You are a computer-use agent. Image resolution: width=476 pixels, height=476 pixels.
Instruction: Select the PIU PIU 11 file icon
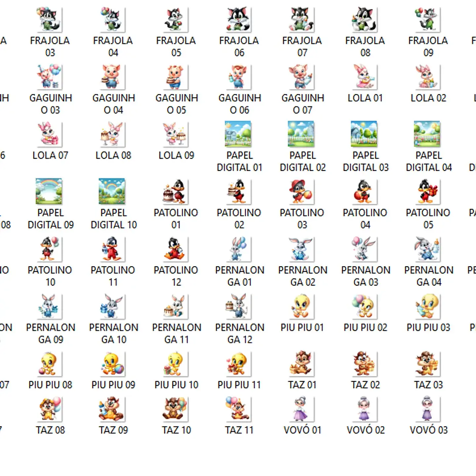point(239,364)
